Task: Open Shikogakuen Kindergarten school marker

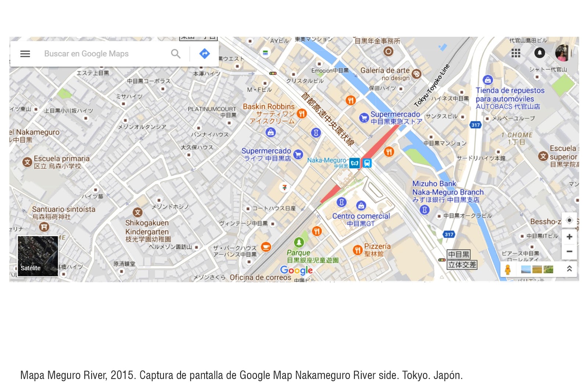Action: 137,212
